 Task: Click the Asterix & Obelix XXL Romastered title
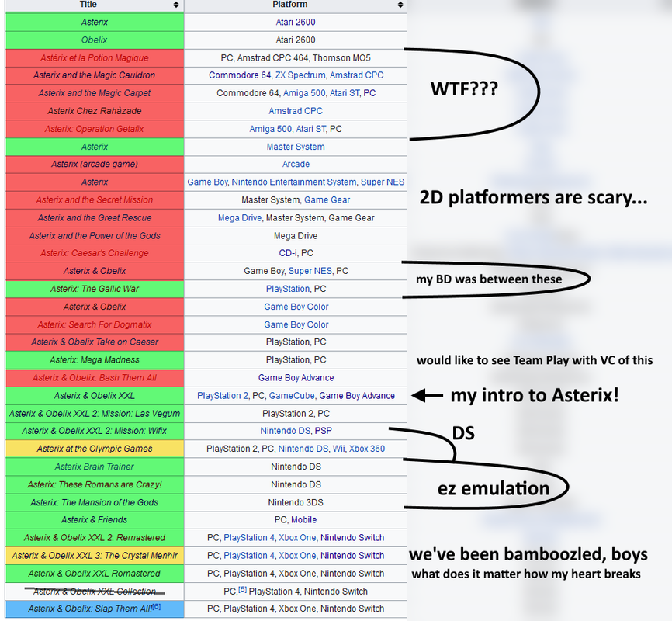point(95,574)
